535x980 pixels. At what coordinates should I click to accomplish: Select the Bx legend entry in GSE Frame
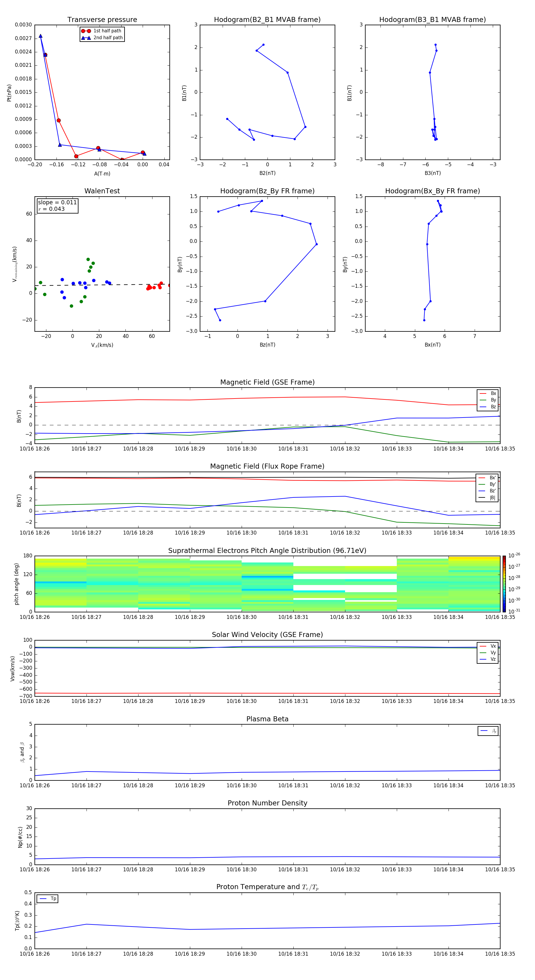488,393
